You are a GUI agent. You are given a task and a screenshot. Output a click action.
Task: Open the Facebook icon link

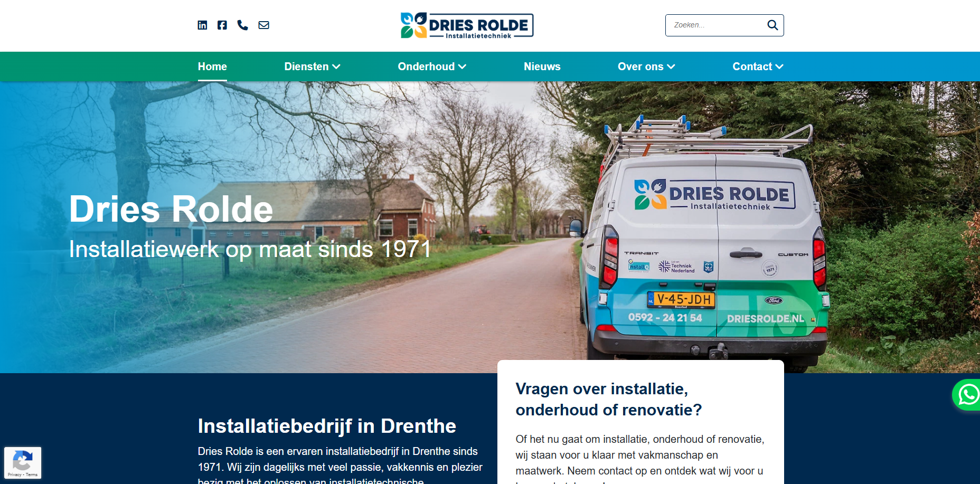(222, 25)
